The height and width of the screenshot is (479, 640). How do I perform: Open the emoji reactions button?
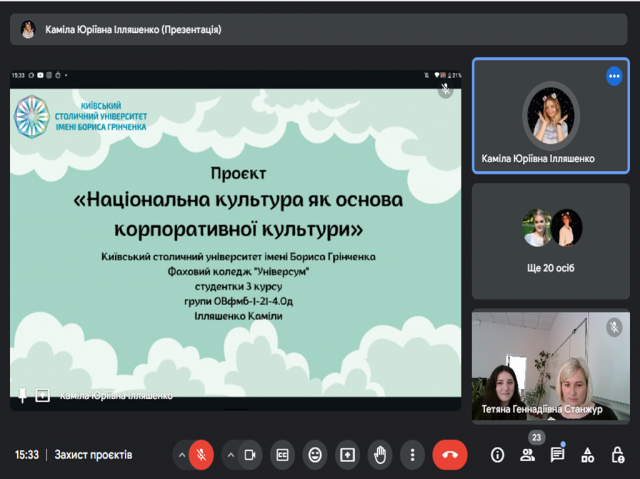[x=315, y=455]
